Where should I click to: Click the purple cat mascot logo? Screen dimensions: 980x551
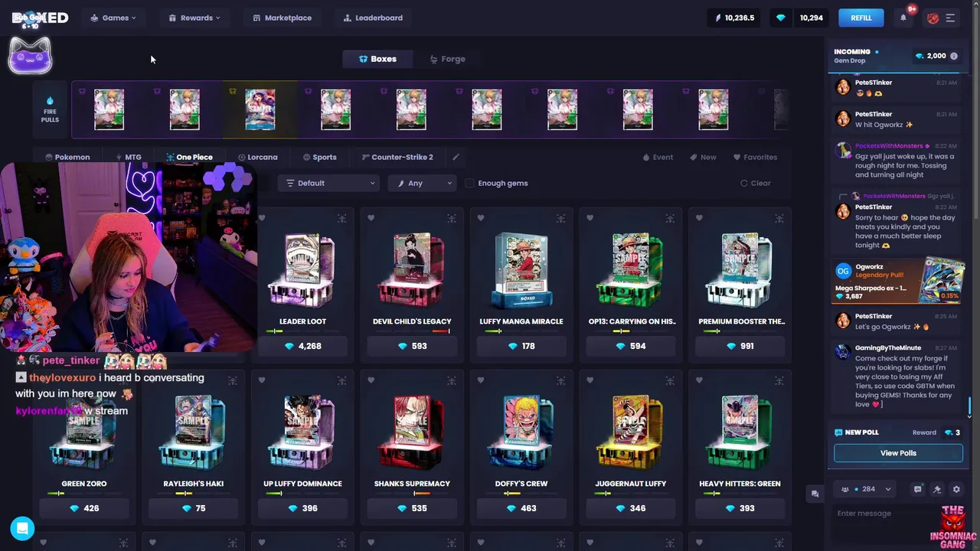click(x=30, y=57)
